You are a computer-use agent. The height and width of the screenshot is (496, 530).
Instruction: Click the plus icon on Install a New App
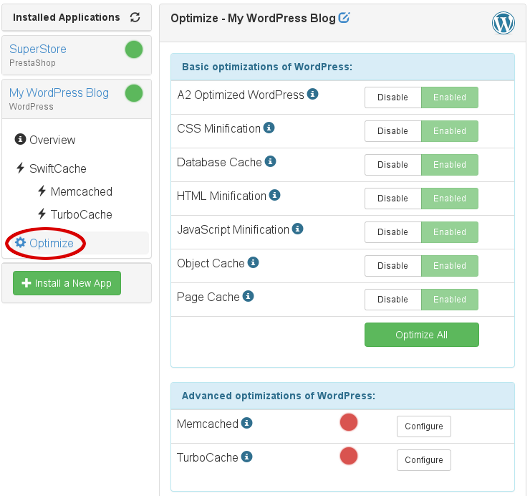coord(26,283)
